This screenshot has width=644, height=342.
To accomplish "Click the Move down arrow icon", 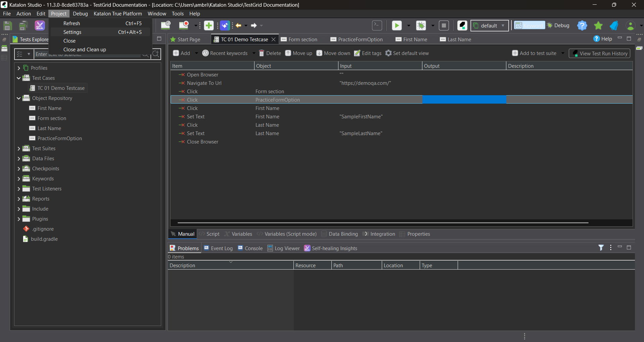I will (319, 53).
